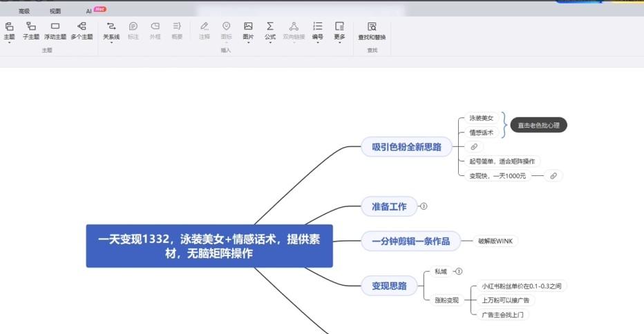The width and height of the screenshot is (644, 334).
Task: Add a floating topic (浮动主题)
Action: point(55,30)
